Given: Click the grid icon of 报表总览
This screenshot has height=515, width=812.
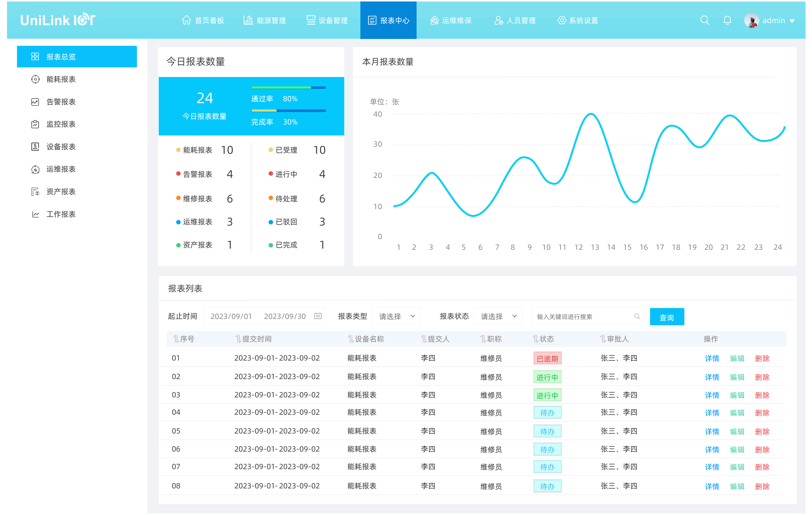Looking at the screenshot, I should (x=35, y=56).
